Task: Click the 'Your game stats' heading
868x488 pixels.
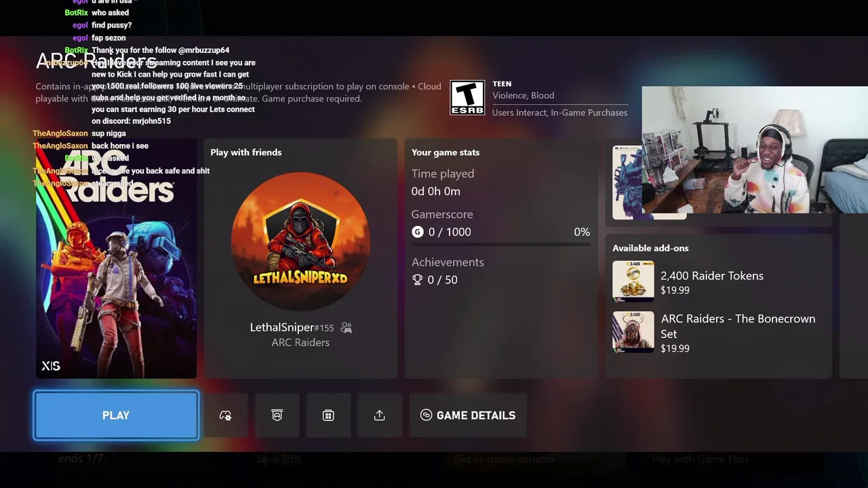Action: [x=446, y=152]
